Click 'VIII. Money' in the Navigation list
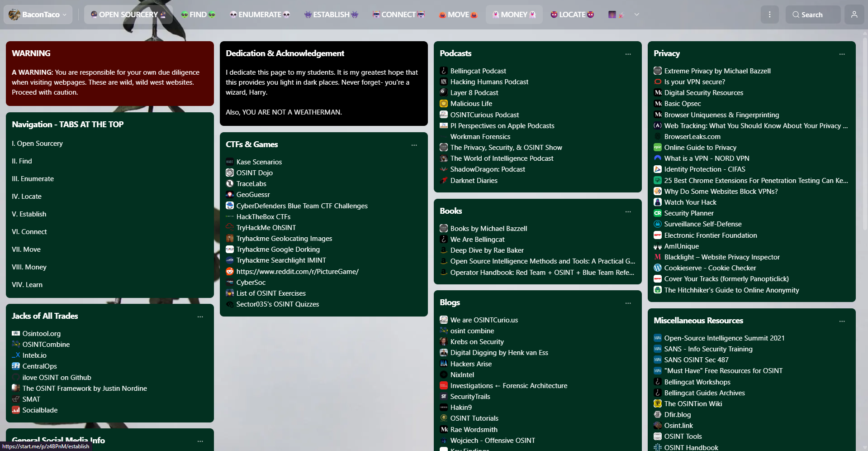 (x=29, y=267)
